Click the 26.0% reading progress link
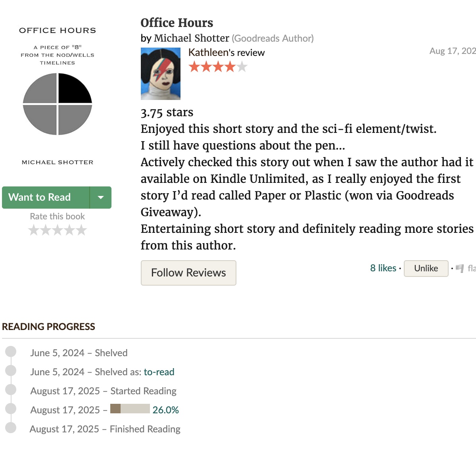This screenshot has width=476, height=476. click(166, 410)
